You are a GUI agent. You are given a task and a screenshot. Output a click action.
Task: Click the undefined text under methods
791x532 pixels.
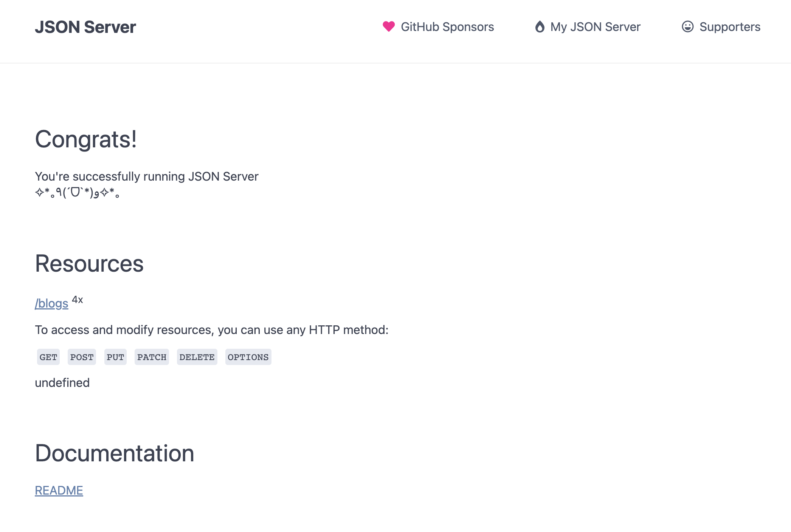coord(62,383)
